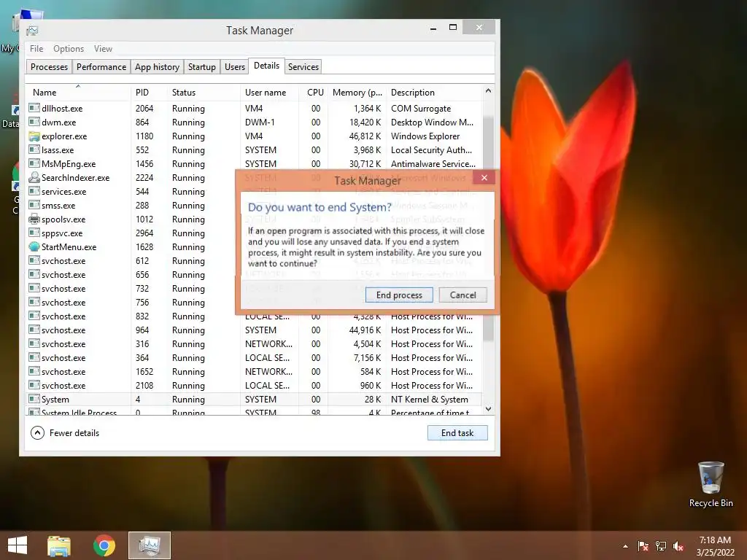Screen dimensions: 747x560
Task: Cancel the end process dialog
Action: coord(462,295)
